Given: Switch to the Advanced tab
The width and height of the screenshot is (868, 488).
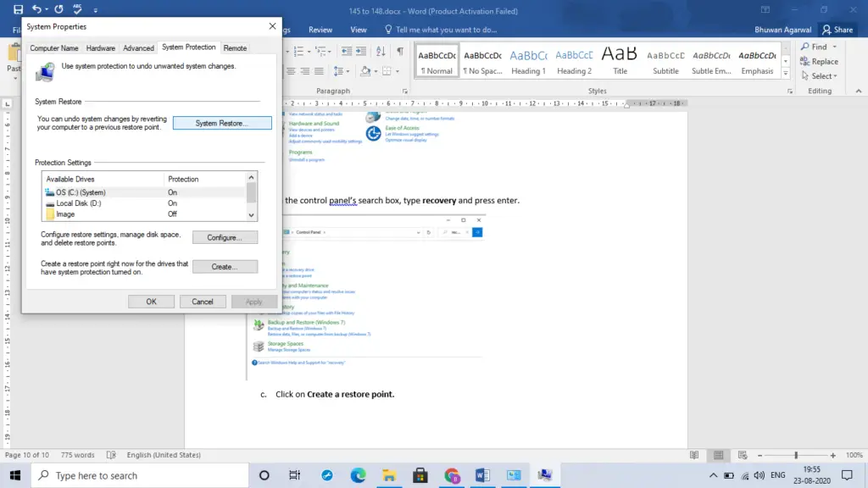Looking at the screenshot, I should coord(138,48).
